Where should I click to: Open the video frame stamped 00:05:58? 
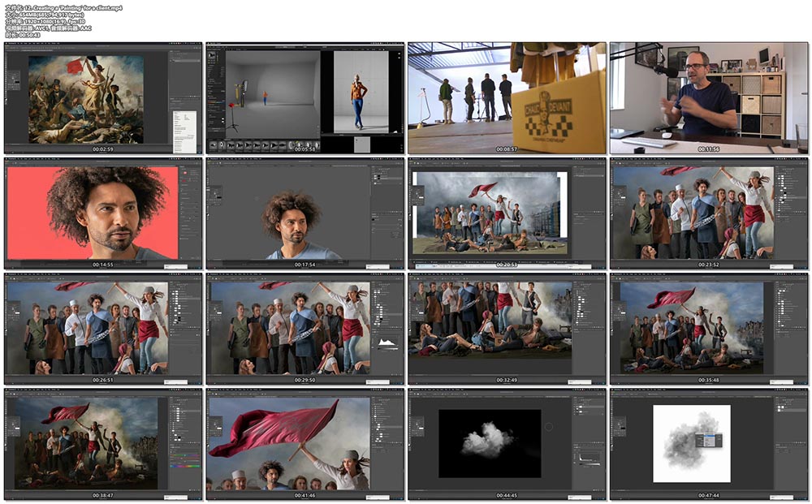(x=305, y=98)
